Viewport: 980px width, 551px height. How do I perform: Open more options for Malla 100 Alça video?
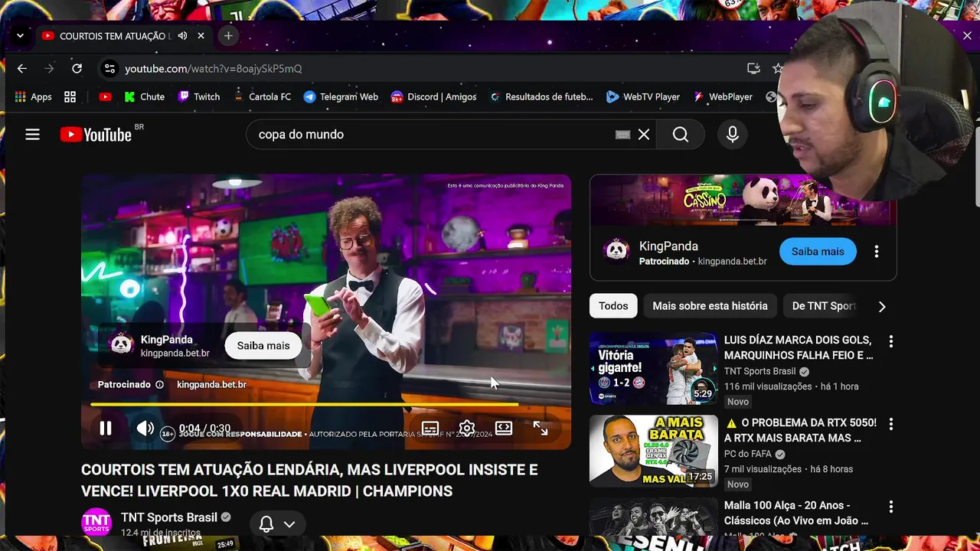tap(890, 507)
